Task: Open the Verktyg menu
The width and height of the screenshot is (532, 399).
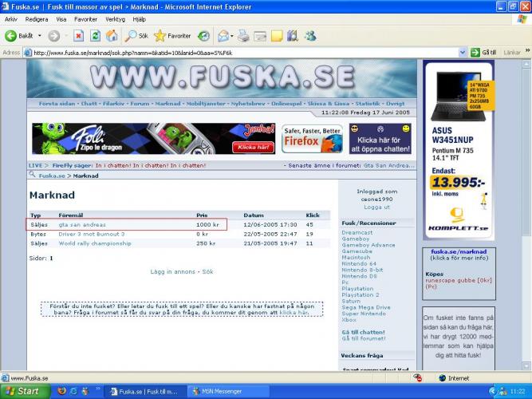Action: point(115,19)
